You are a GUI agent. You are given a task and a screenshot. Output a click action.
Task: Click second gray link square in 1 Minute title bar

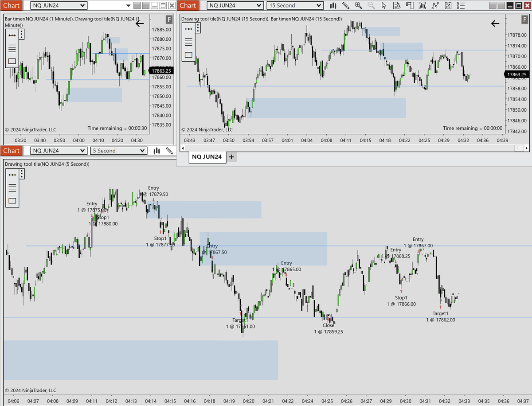coord(145,5)
